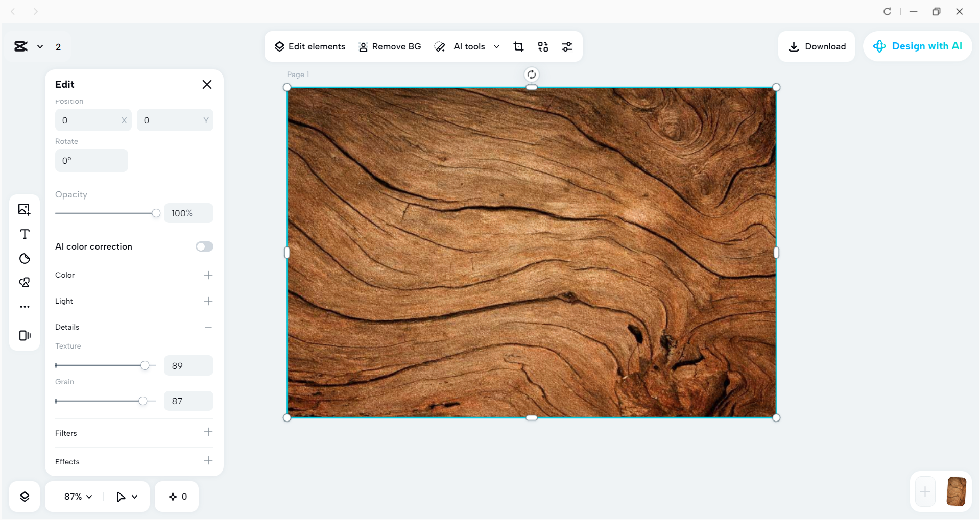Click the Grain slider handle

[x=143, y=401]
